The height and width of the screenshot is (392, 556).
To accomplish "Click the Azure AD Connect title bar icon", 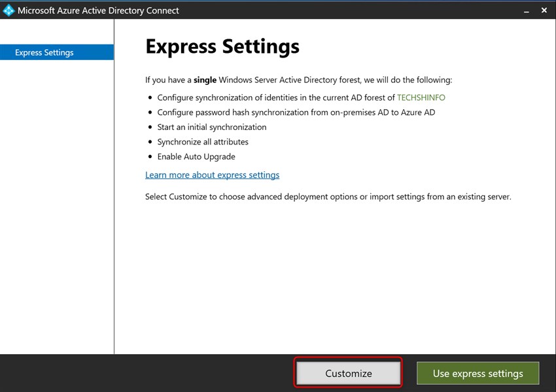I will [x=9, y=10].
